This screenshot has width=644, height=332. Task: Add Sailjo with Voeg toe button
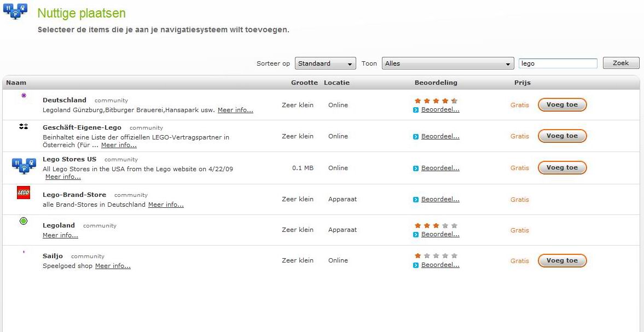point(562,260)
